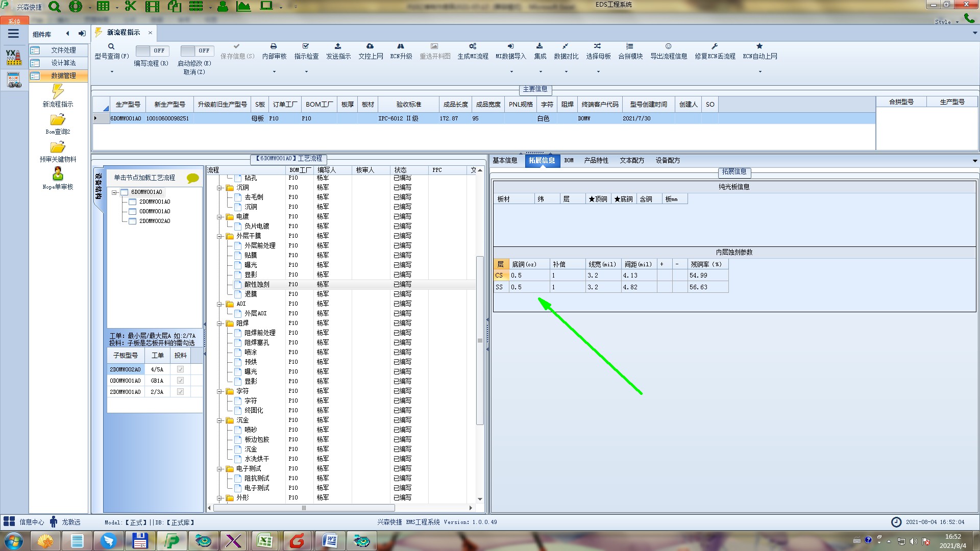Viewport: 980px width, 551px height.
Task: Click the 发送指示 toolbar icon
Action: pyautogui.click(x=338, y=46)
